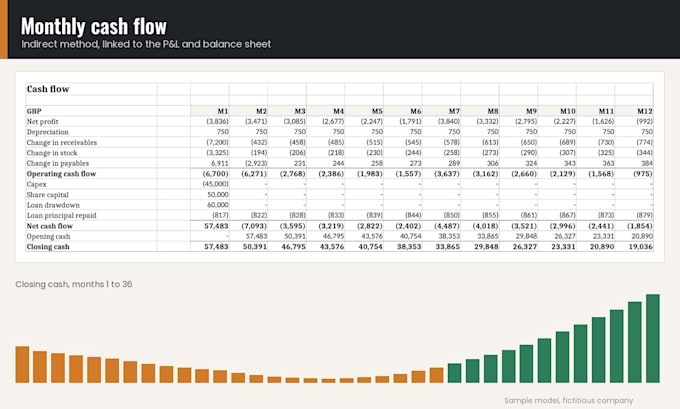Click the footnote "Sample model, fictitious company"
This screenshot has height=409, width=680.
coord(569,400)
